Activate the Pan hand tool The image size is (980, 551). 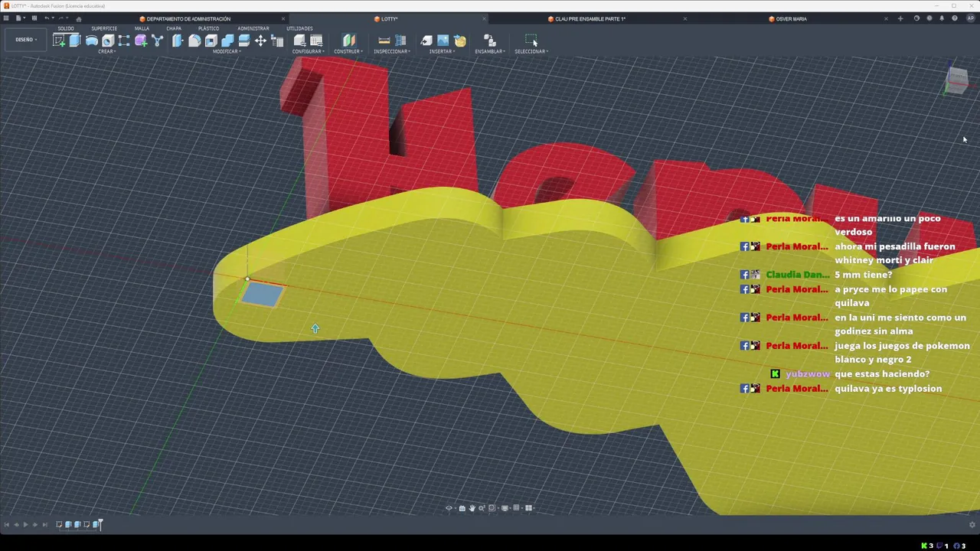(x=472, y=508)
